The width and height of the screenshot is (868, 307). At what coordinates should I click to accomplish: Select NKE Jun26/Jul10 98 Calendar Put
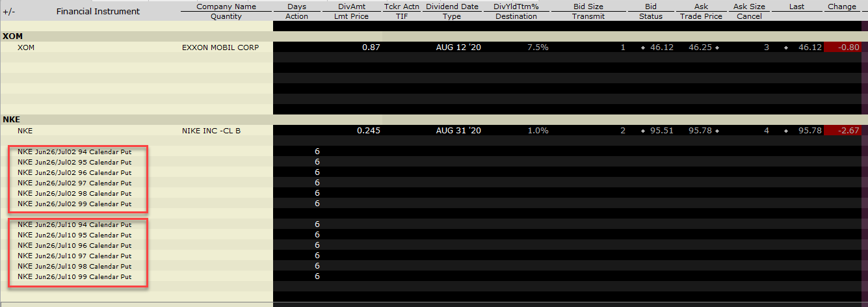click(74, 266)
